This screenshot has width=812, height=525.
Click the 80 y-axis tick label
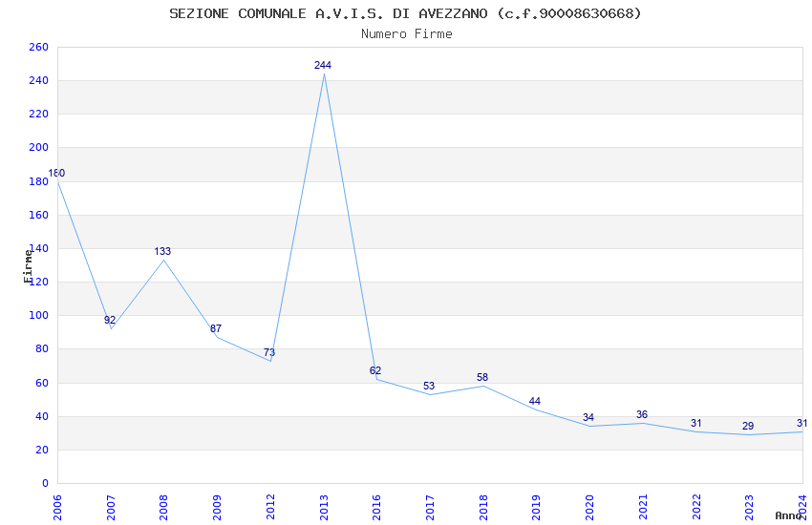[42, 349]
